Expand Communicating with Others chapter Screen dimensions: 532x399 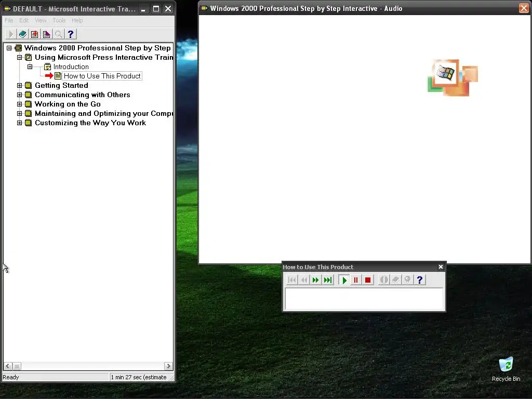pyautogui.click(x=19, y=95)
